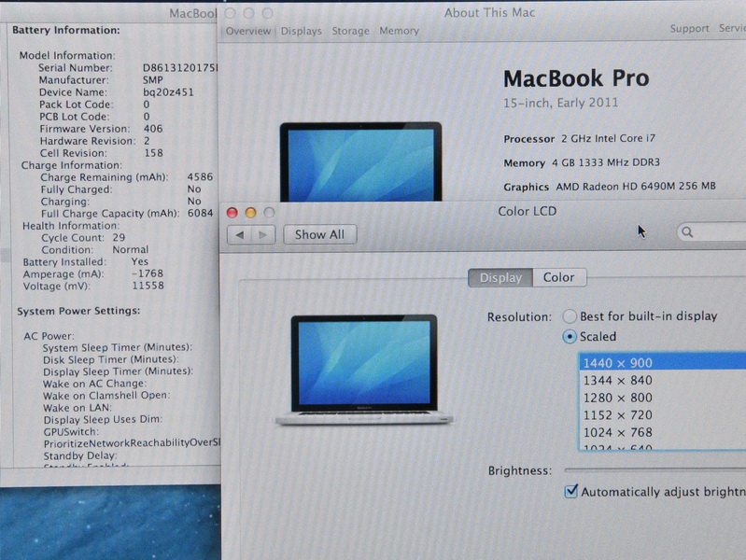Select Best for built-in display option

pos(570,316)
